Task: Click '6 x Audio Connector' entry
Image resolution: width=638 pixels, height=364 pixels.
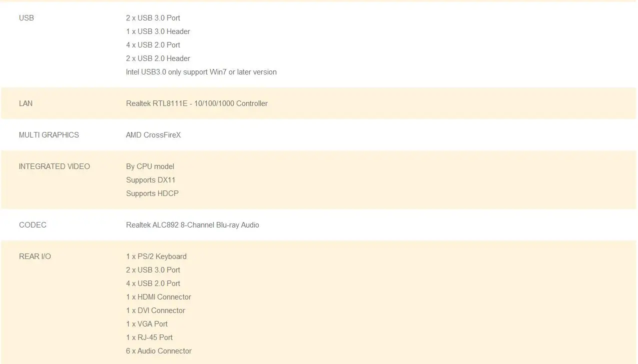Action: click(159, 351)
